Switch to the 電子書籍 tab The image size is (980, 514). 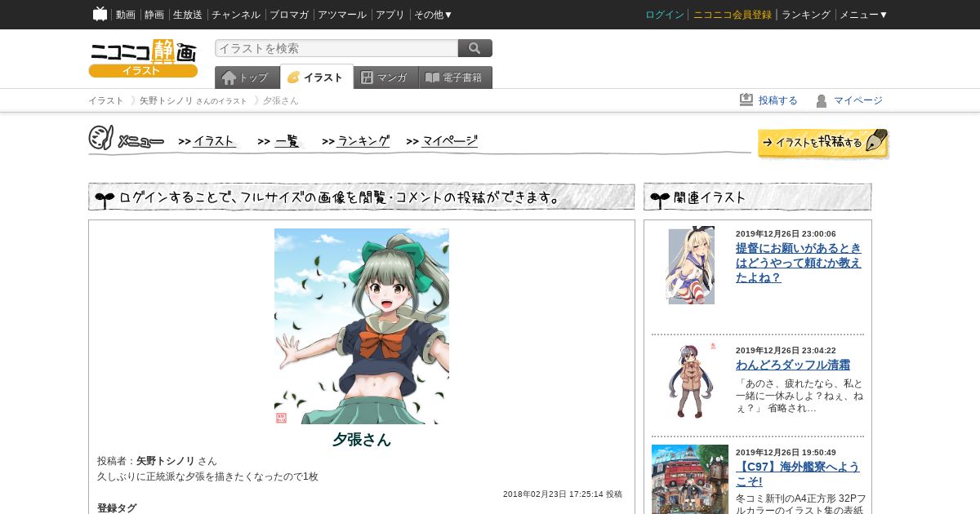point(456,78)
